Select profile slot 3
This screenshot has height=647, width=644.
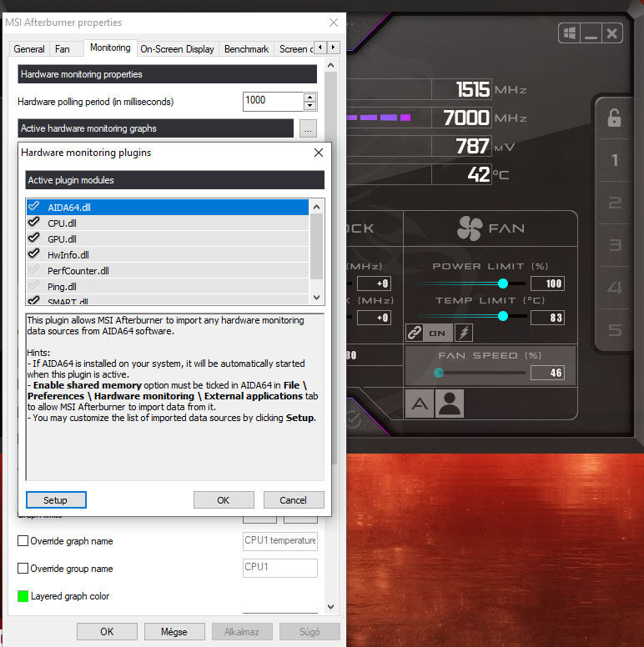pyautogui.click(x=615, y=245)
